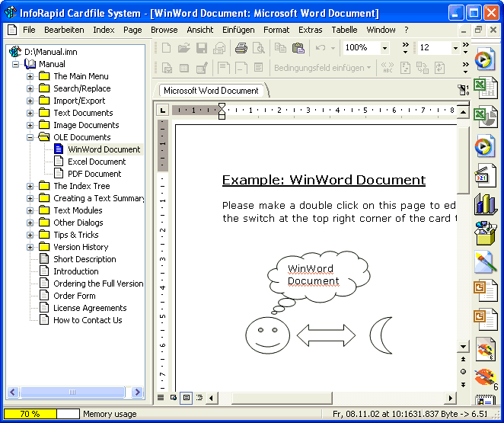Click the smiley face shape in document

(267, 335)
